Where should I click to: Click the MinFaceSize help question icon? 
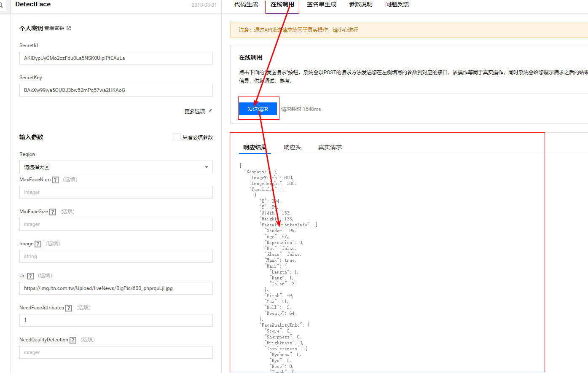pyautogui.click(x=53, y=212)
